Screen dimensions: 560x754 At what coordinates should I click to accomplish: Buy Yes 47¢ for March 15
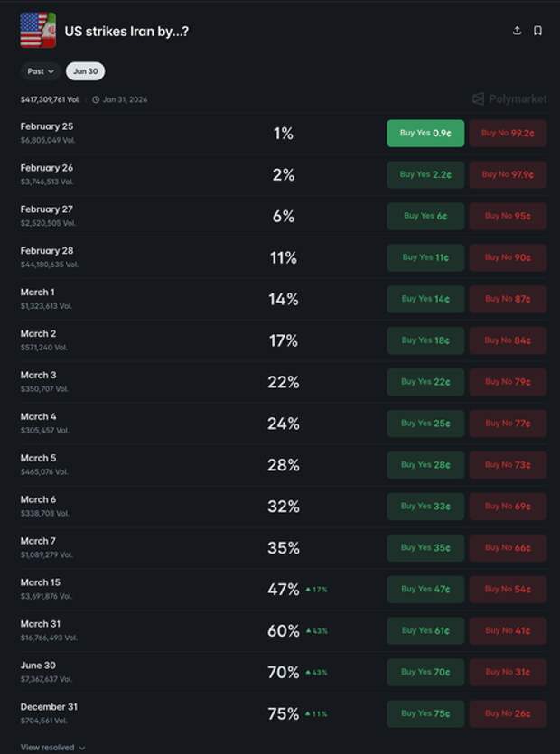(x=425, y=589)
